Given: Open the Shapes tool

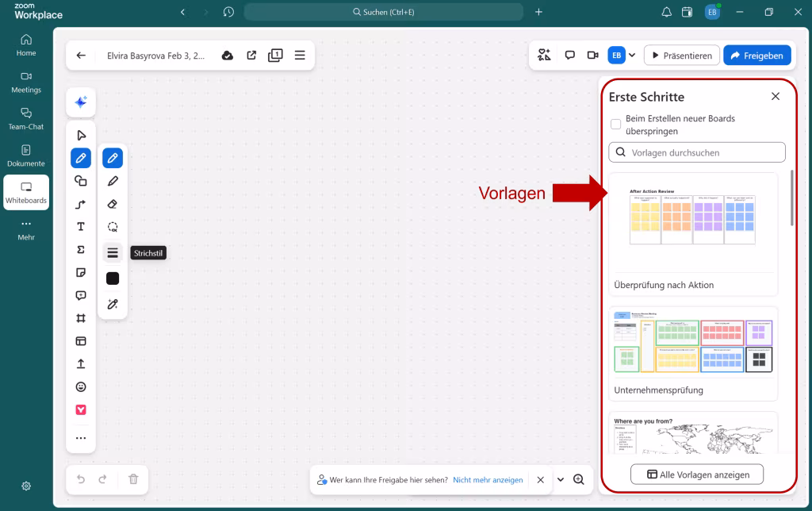Looking at the screenshot, I should click(x=80, y=181).
